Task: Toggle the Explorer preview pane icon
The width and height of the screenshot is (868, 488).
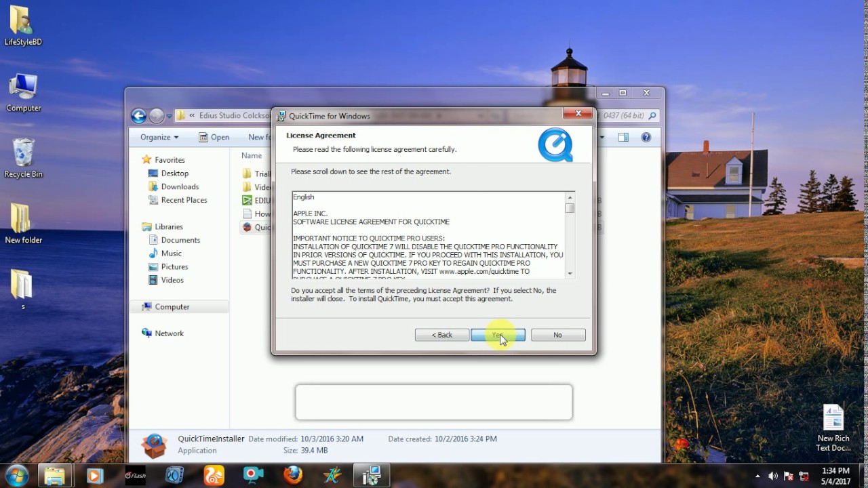Action: pyautogui.click(x=623, y=137)
